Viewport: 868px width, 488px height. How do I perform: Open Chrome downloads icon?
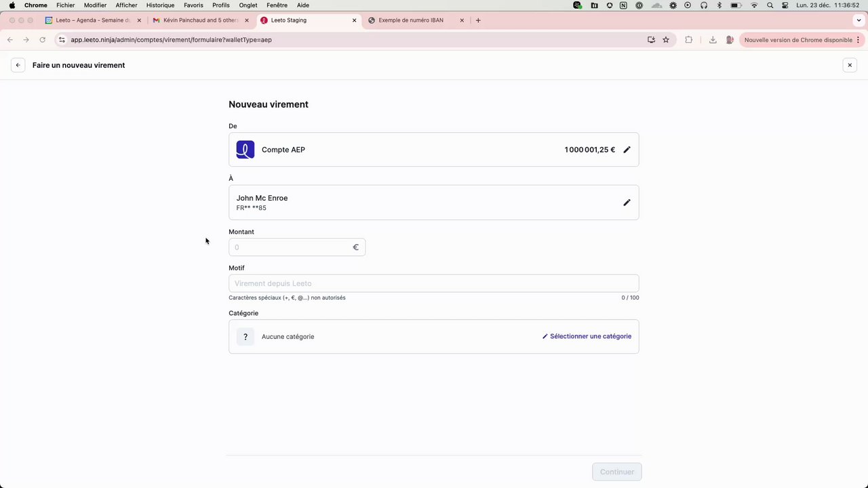pyautogui.click(x=713, y=40)
